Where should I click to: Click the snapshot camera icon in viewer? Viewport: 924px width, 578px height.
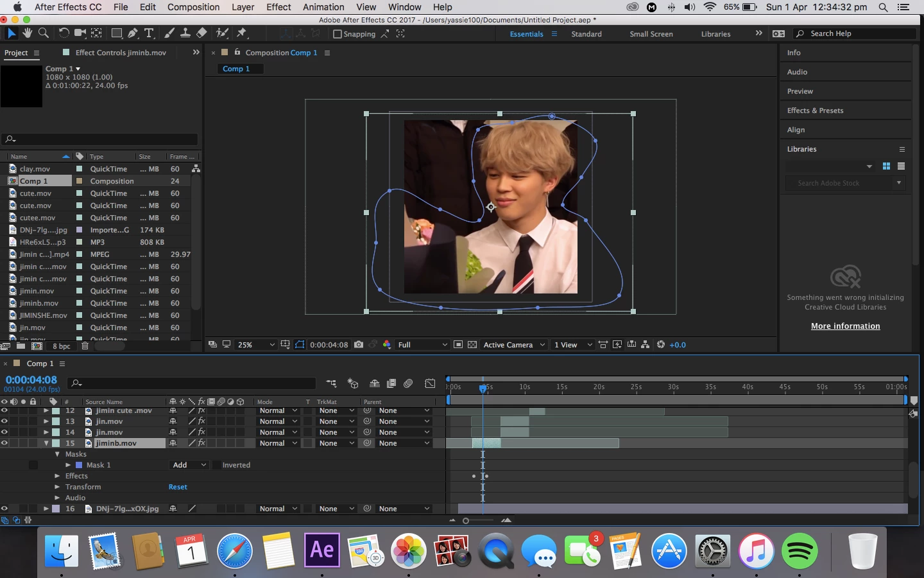[x=359, y=345]
